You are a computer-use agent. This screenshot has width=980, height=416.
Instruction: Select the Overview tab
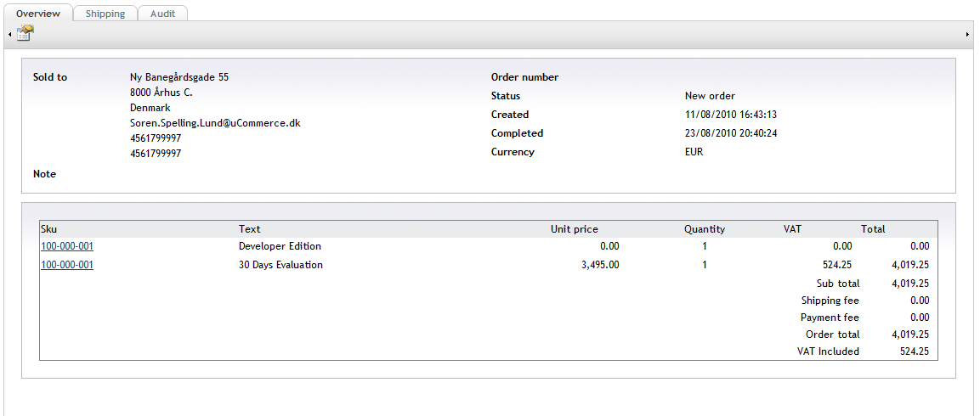38,13
